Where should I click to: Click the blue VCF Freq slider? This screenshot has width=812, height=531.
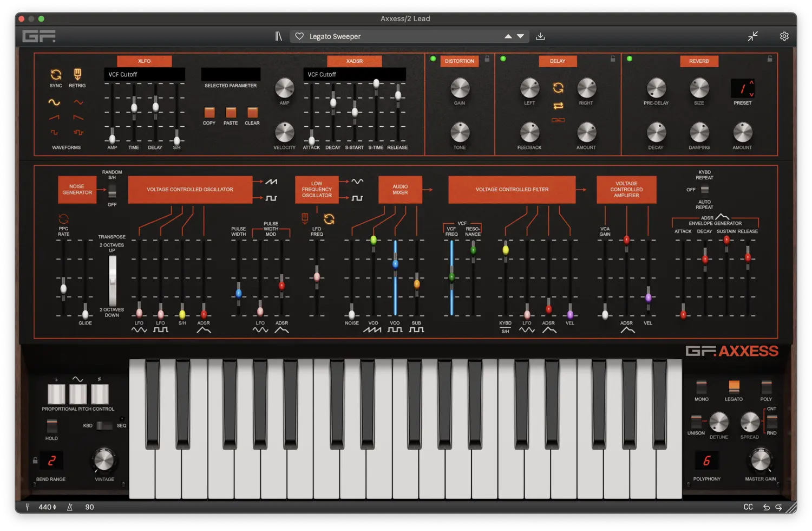point(451,276)
